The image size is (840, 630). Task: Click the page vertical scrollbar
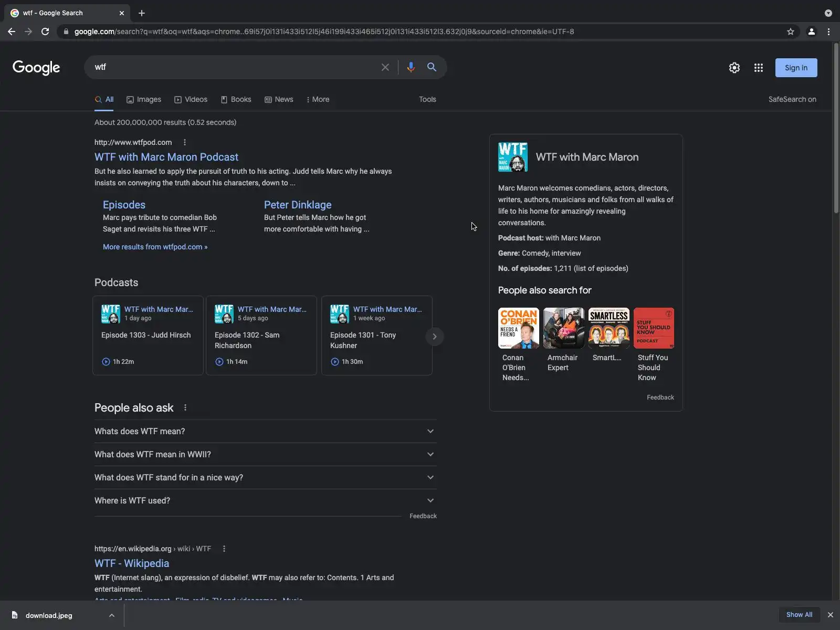(x=836, y=129)
